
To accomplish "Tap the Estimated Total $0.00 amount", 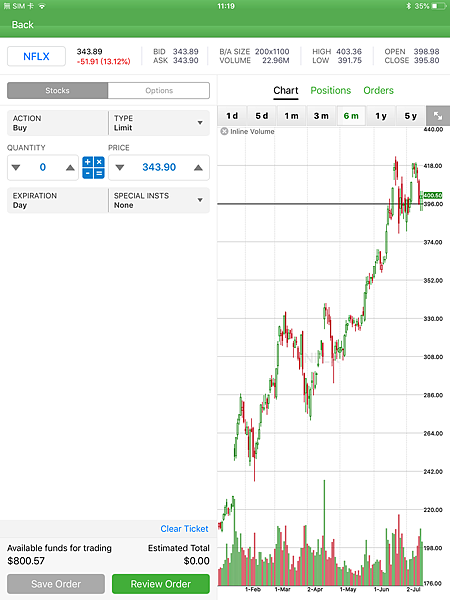I will tap(196, 561).
